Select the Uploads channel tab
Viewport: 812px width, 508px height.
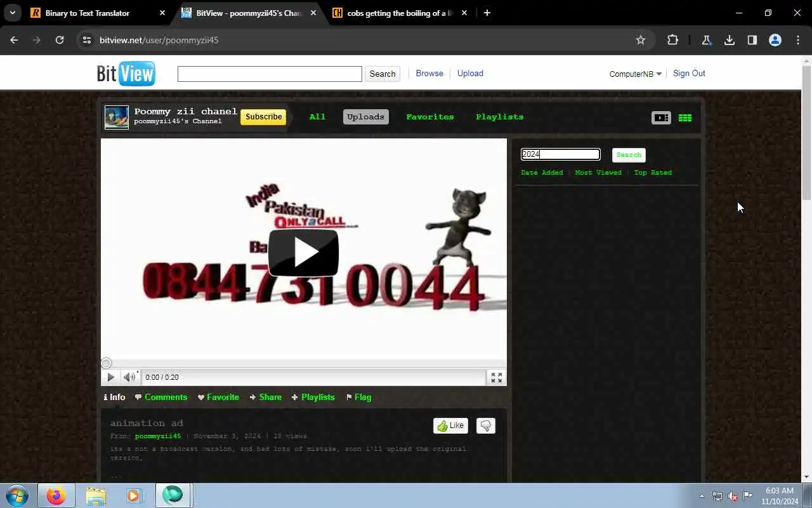[x=365, y=117]
